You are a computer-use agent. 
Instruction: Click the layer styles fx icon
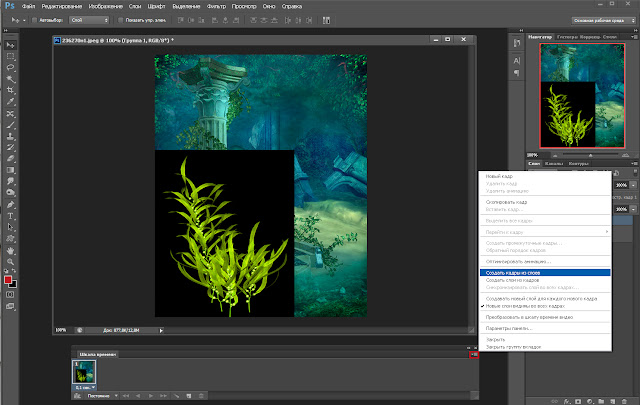click(x=567, y=401)
